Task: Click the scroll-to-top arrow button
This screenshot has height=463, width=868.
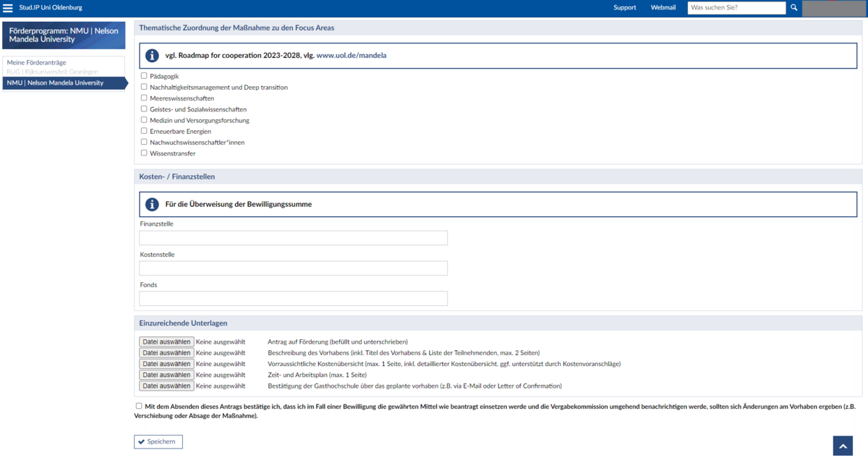Action: coord(842,445)
